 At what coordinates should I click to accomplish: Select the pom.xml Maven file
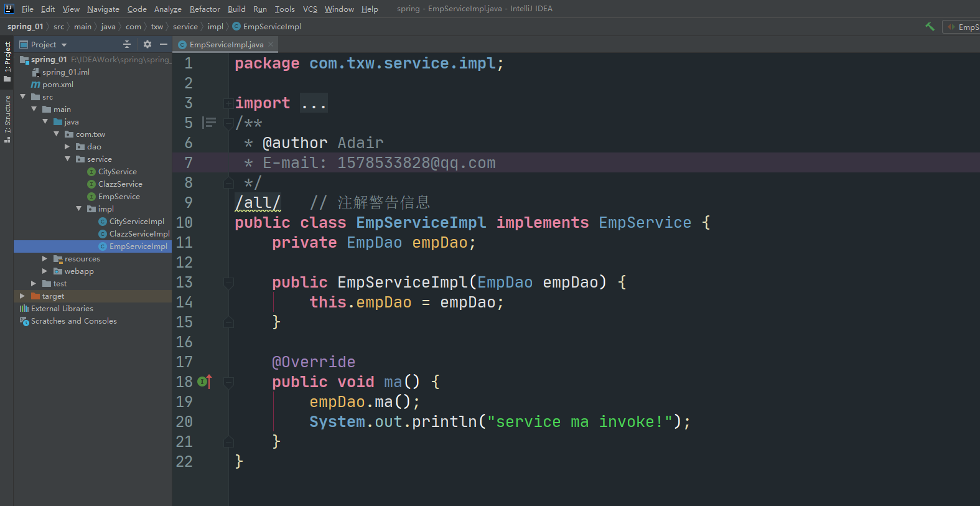[52, 85]
